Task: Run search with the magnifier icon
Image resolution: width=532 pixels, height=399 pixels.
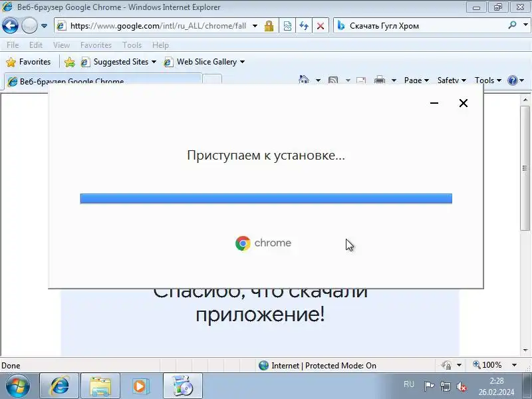Action: (x=512, y=25)
